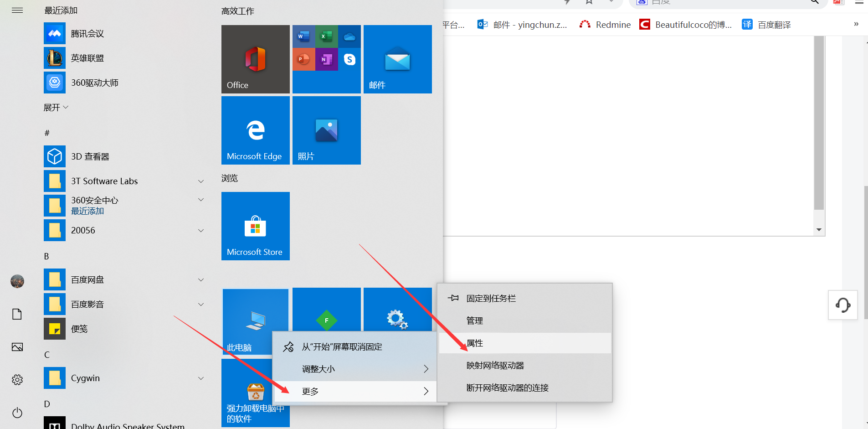
Task: Click the headset support icon in browser
Action: (843, 305)
